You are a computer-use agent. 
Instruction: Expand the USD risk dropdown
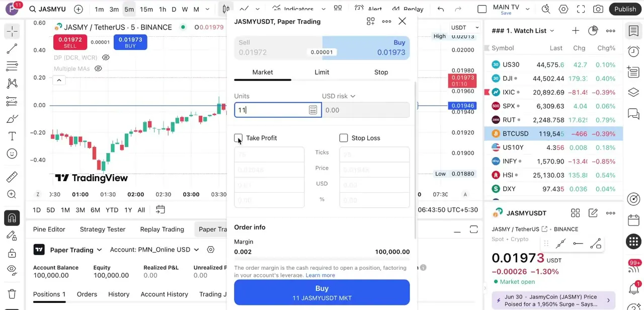tap(339, 96)
